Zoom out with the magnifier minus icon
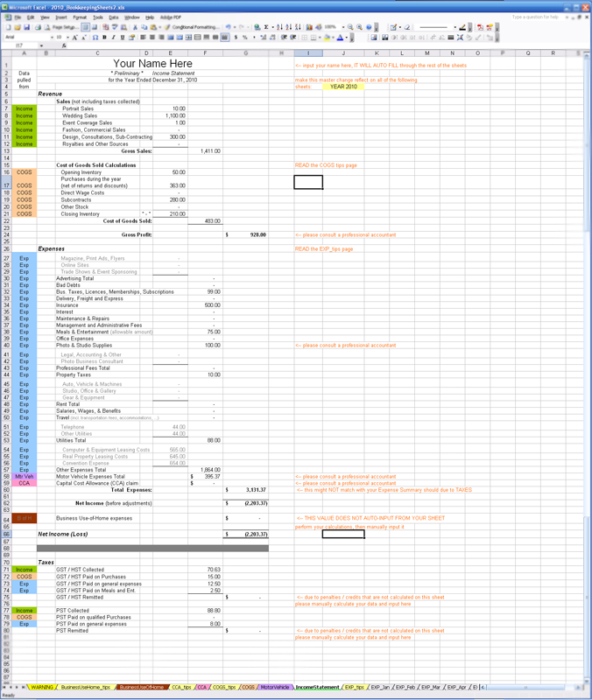592x700 pixels. tap(350, 27)
